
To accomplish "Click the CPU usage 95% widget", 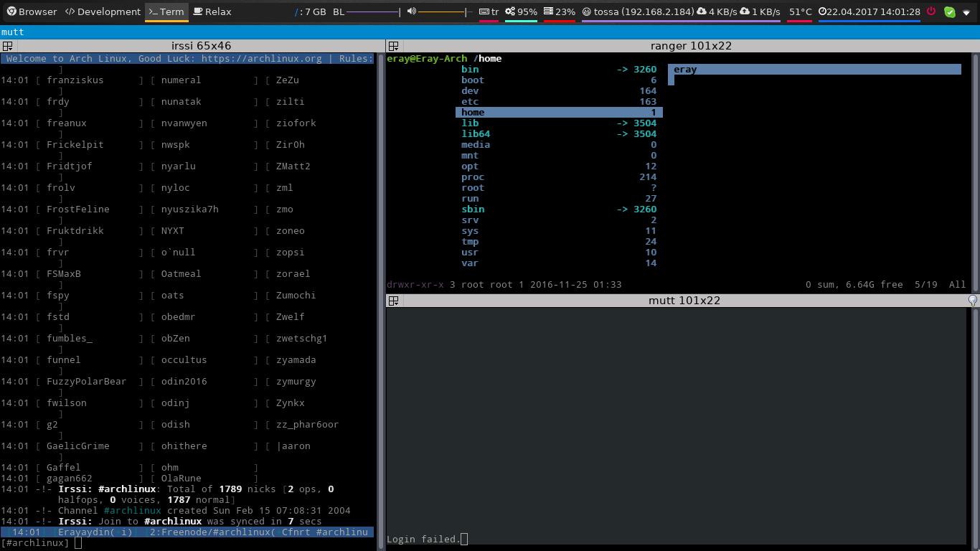I will point(522,11).
